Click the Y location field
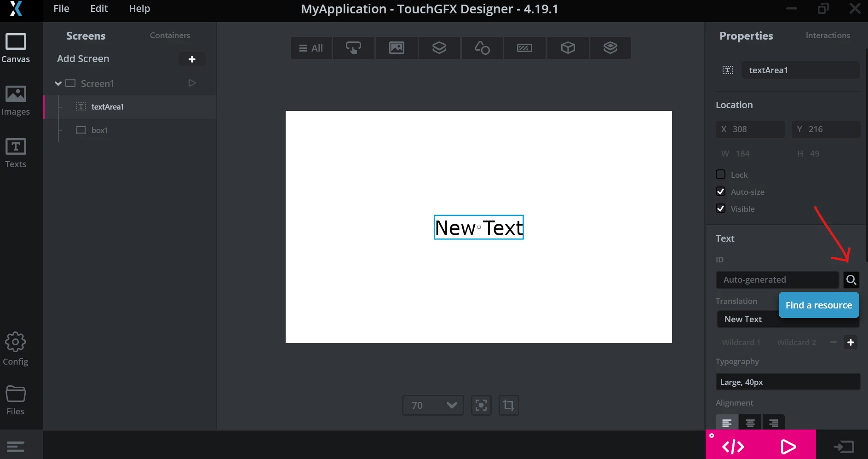Viewport: 868px width, 459px height. (x=826, y=129)
